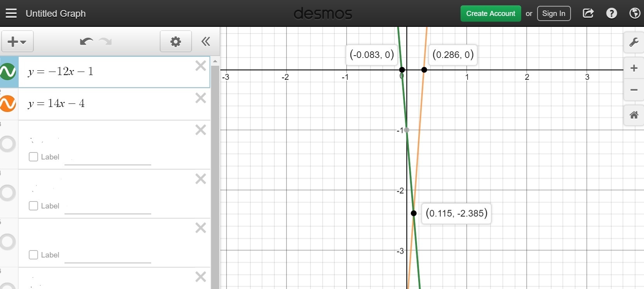Click the x-intercept point at (-0.083, 0)
Viewport: 644px width, 289px height.
[x=402, y=70]
